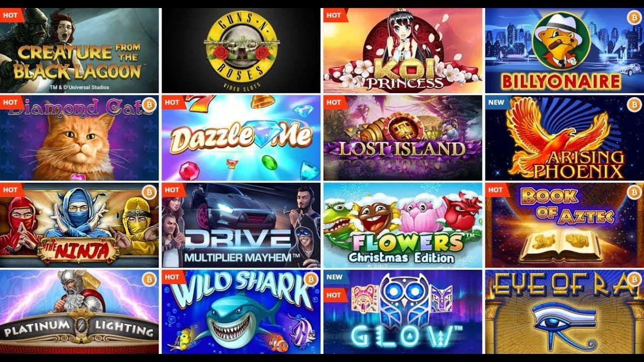Click the Bitcoin icon on Book of Aztec
This screenshot has width=644, height=362.
tap(634, 192)
